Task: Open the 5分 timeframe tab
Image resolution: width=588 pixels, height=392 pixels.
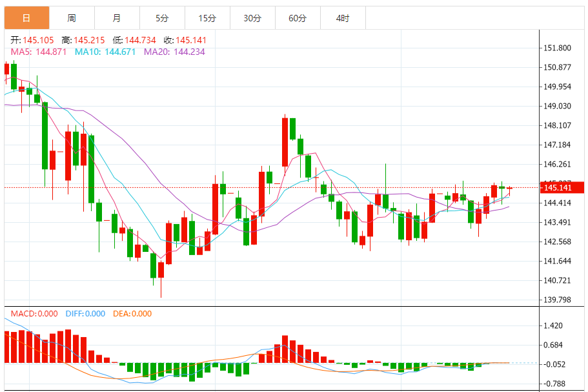Action: [162, 18]
